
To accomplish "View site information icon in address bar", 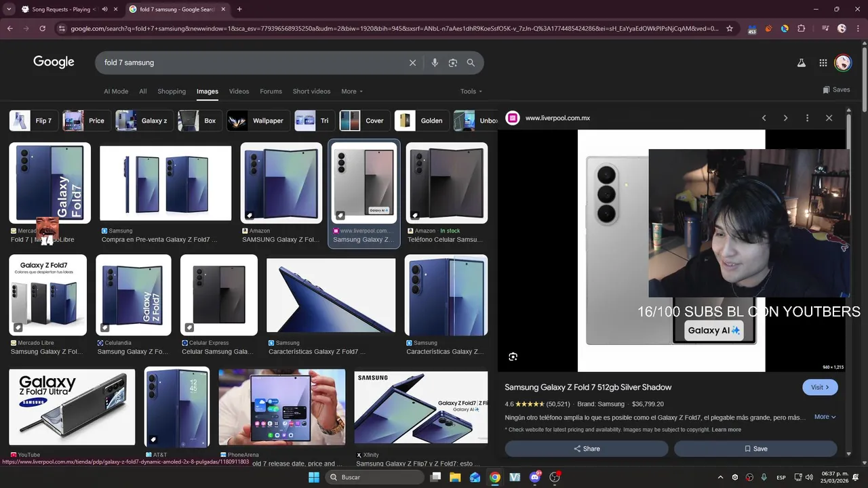I will click(x=62, y=28).
